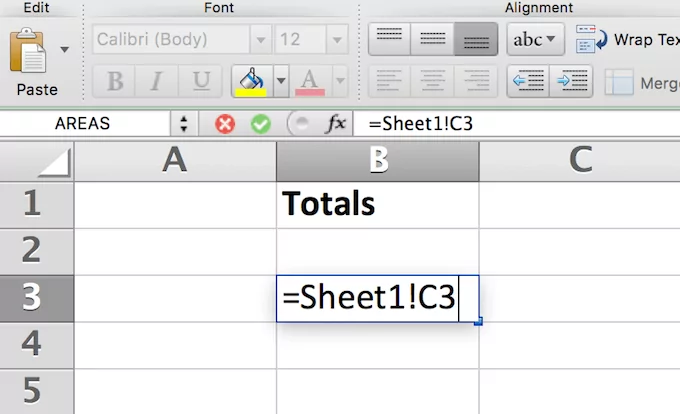The width and height of the screenshot is (680, 414).
Task: Select middle vertical alignment
Action: pyautogui.click(x=432, y=40)
